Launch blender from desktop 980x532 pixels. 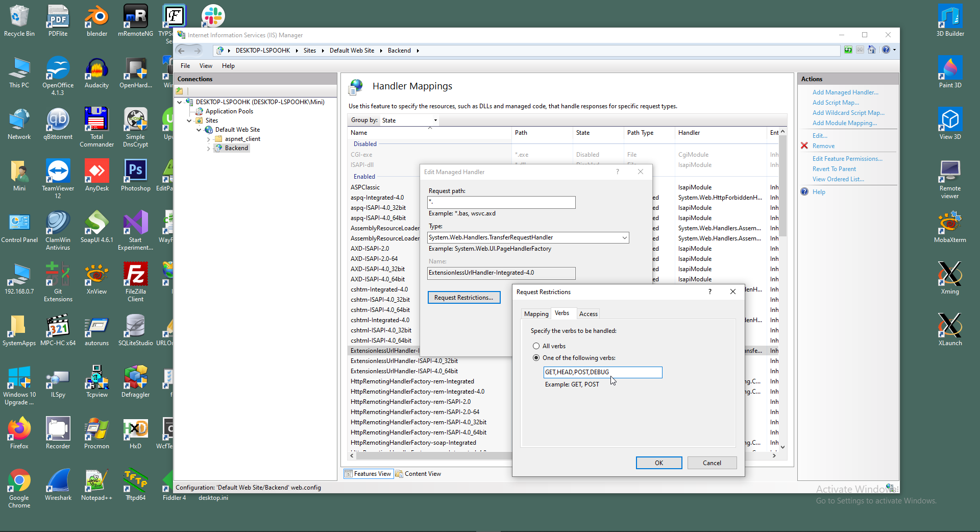coord(96,21)
